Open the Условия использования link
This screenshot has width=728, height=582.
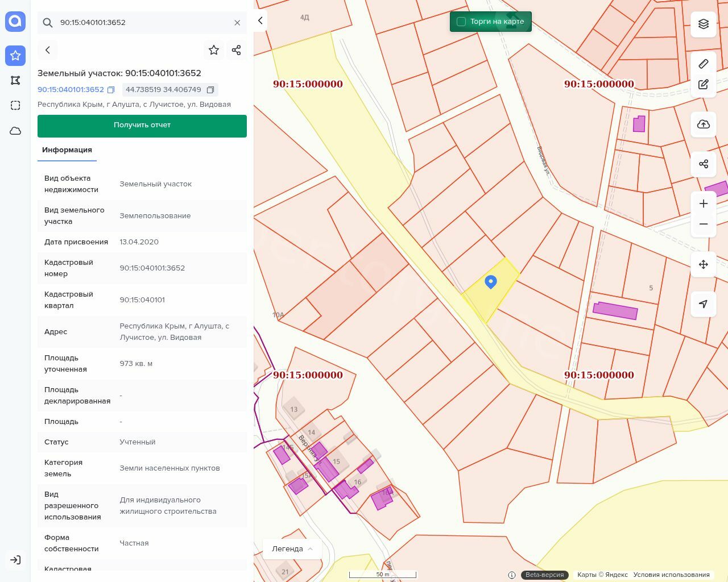pos(671,575)
